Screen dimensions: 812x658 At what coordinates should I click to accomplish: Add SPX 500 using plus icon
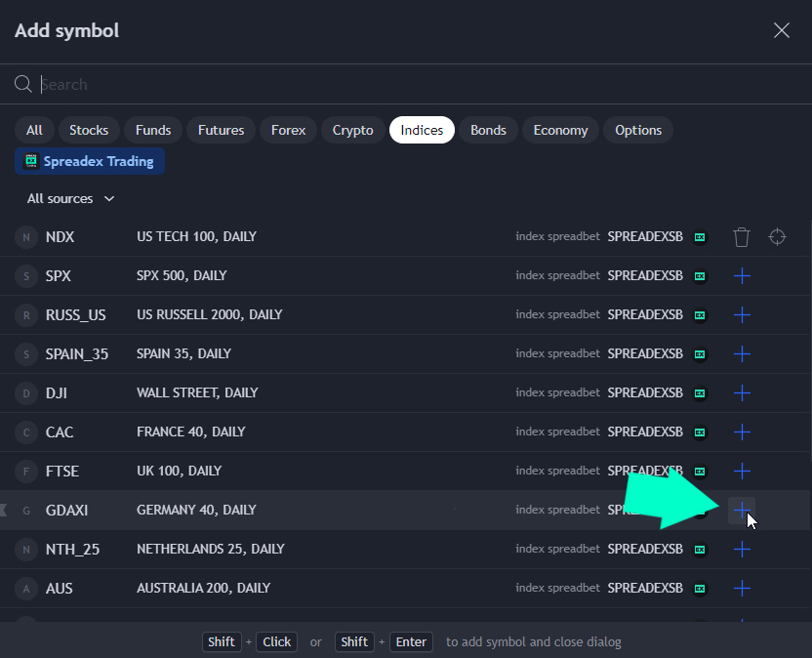(x=742, y=276)
